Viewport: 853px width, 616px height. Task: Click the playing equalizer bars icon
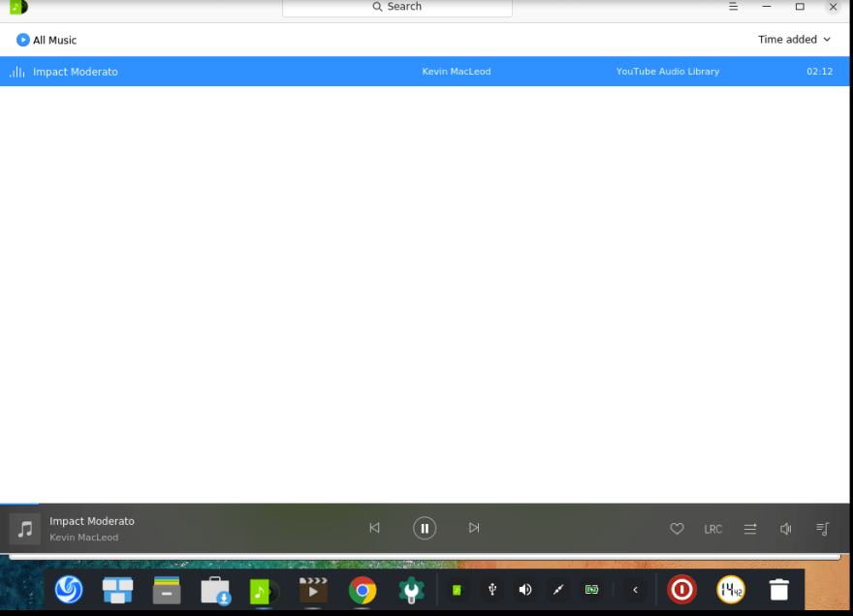coord(16,72)
